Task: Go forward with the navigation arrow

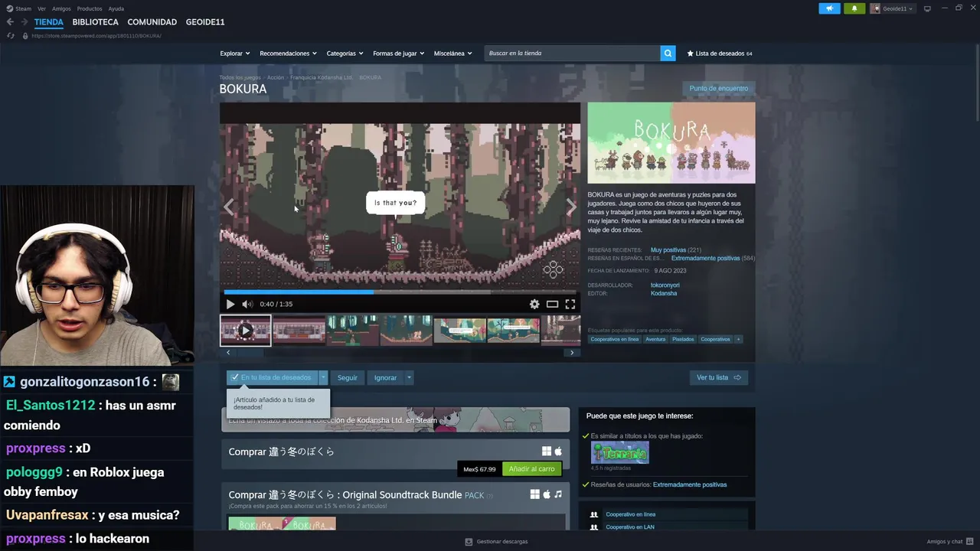Action: point(25,22)
